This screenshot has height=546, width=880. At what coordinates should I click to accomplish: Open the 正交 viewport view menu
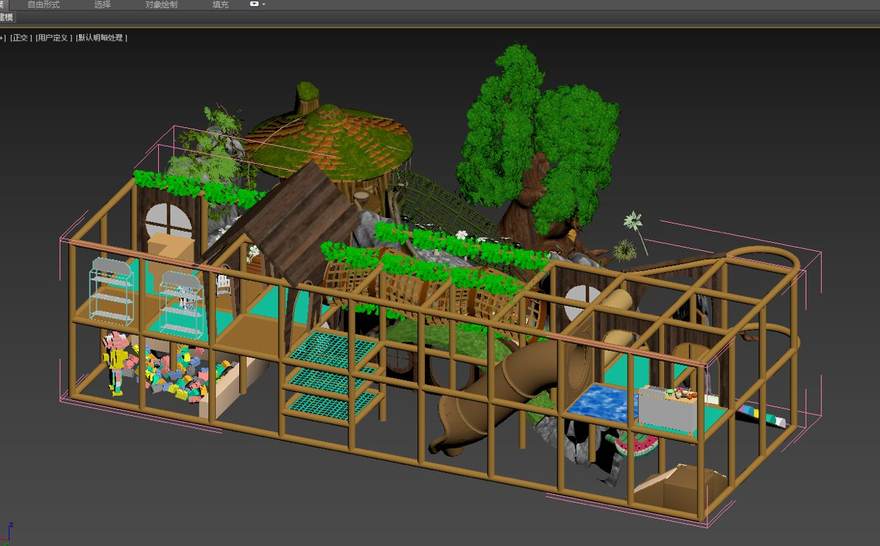(x=21, y=38)
